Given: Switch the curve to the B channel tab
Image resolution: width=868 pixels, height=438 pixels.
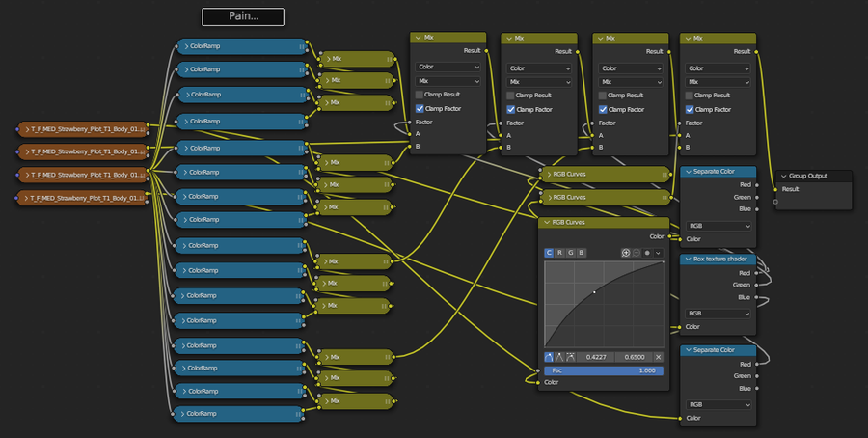Looking at the screenshot, I should [x=581, y=253].
